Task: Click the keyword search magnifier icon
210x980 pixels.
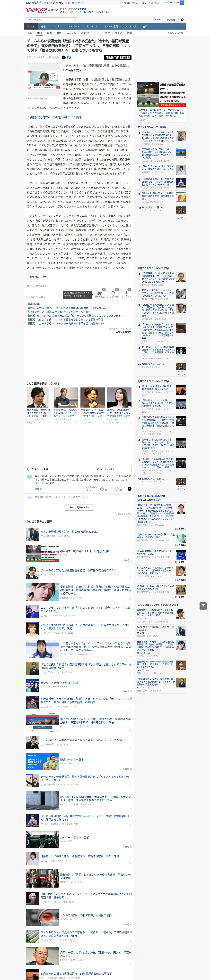Action: (x=75, y=19)
